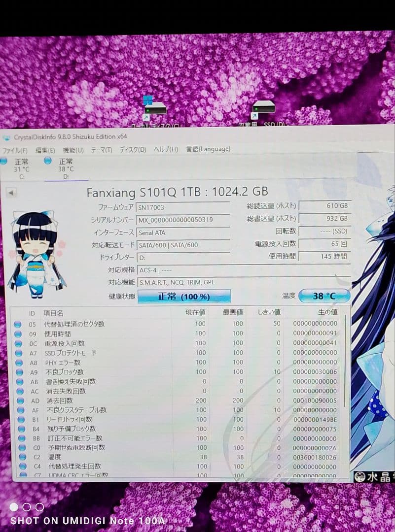Open the テーマ(T) menu
395x532 pixels.
(x=101, y=150)
